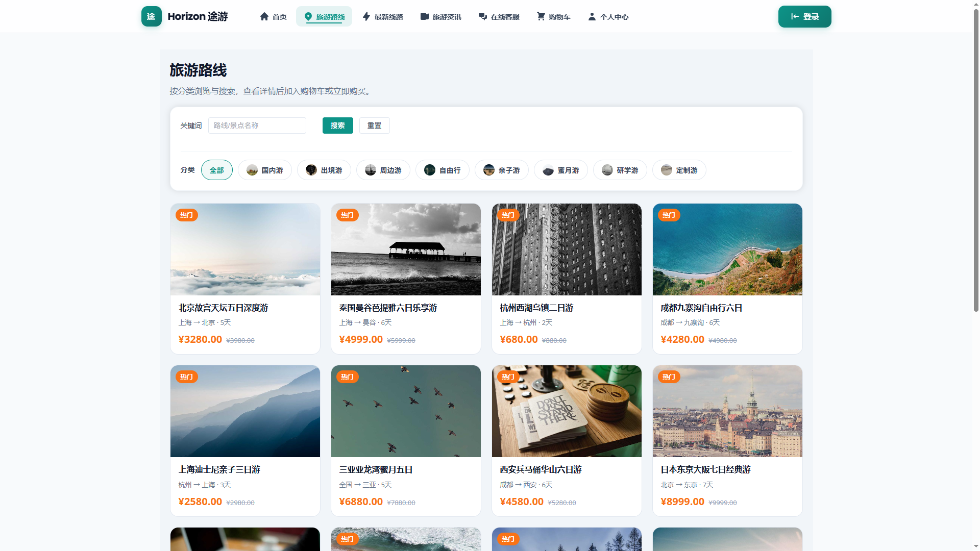The image size is (980, 551).
Task: Open the 首页 nav item
Action: [273, 16]
